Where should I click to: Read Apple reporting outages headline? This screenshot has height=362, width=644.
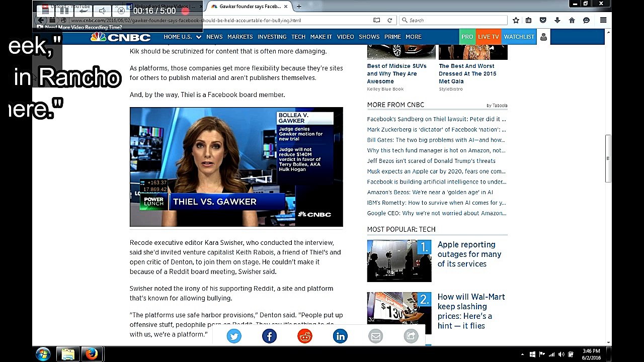pyautogui.click(x=469, y=254)
